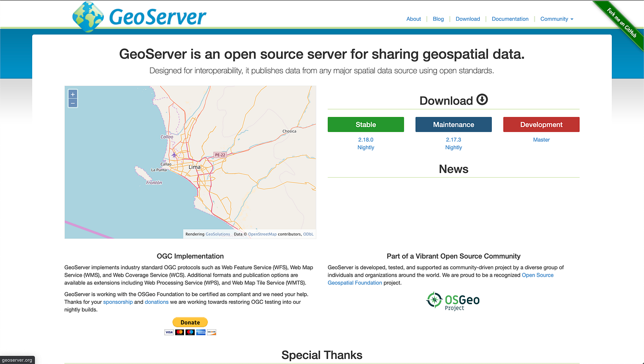Click the OSGeo Project logo
Image resolution: width=644 pixels, height=364 pixels.
452,300
